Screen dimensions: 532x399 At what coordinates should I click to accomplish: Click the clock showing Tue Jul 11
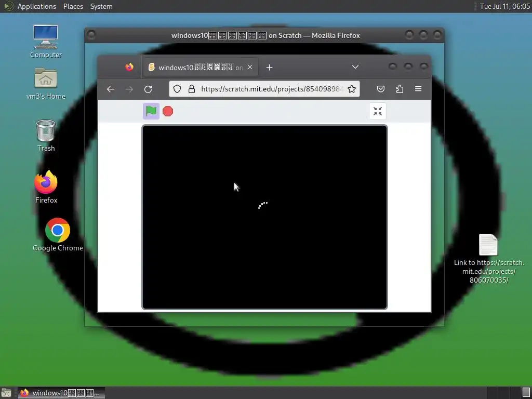[x=504, y=6]
